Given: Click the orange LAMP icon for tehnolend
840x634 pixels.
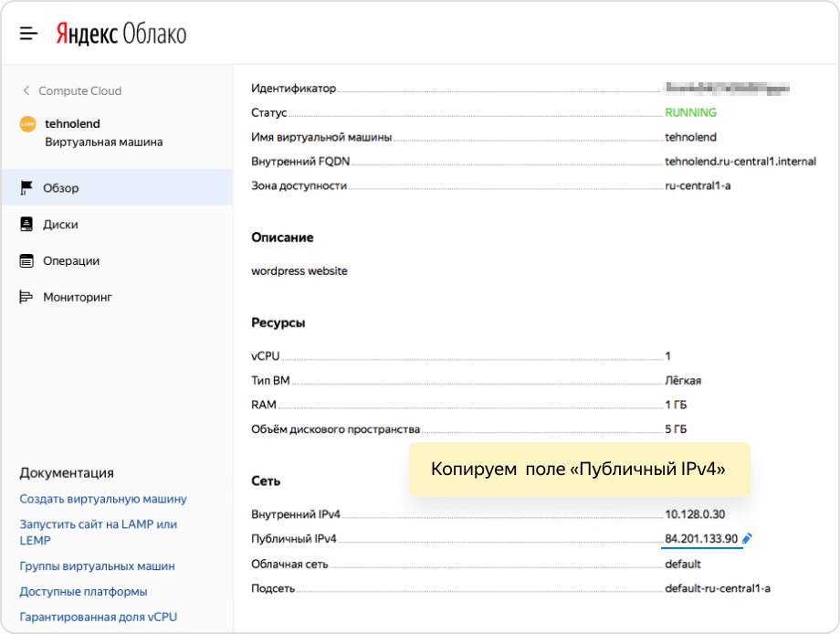Looking at the screenshot, I should coord(27,124).
